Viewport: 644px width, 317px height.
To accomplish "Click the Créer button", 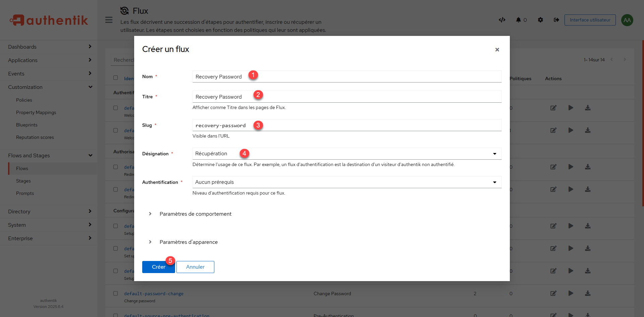I will click(158, 267).
